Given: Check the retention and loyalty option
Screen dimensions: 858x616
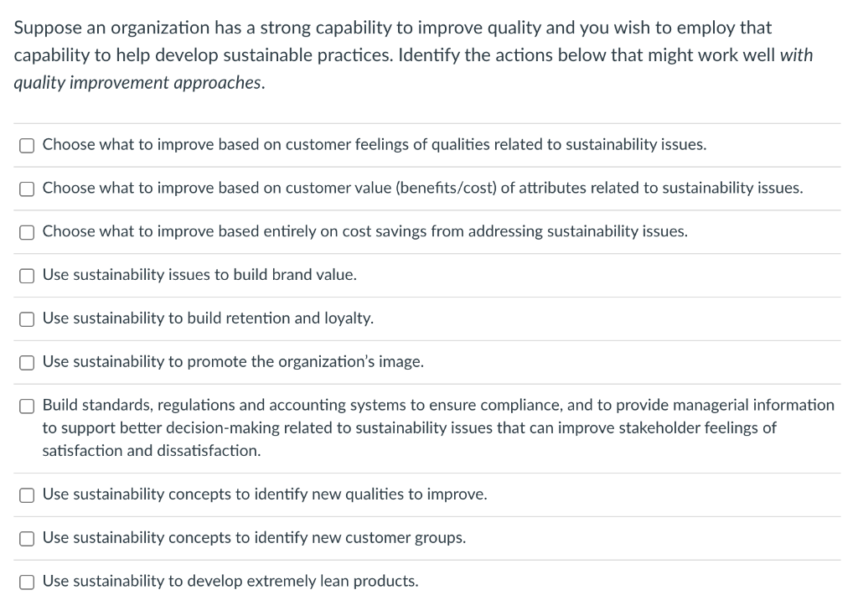Looking at the screenshot, I should click(26, 318).
